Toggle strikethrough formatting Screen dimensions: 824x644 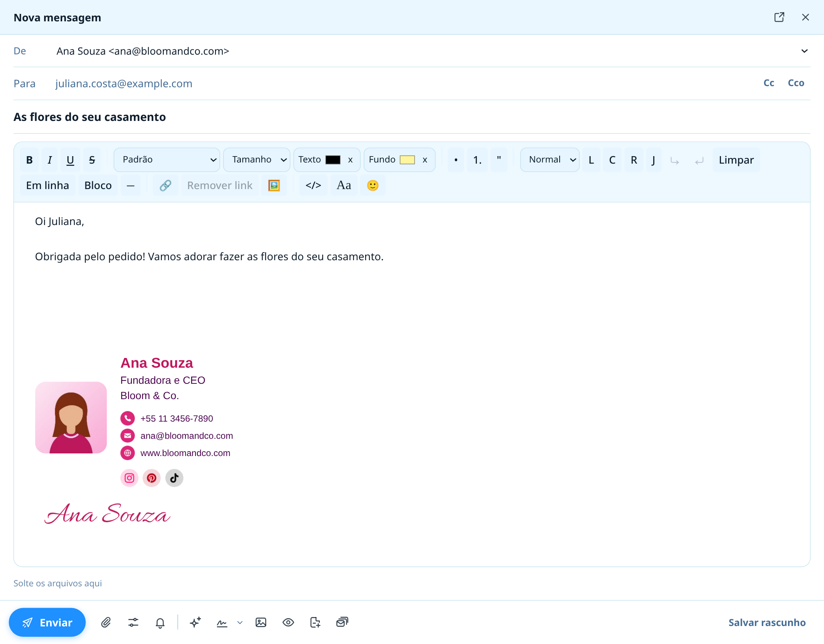click(92, 160)
